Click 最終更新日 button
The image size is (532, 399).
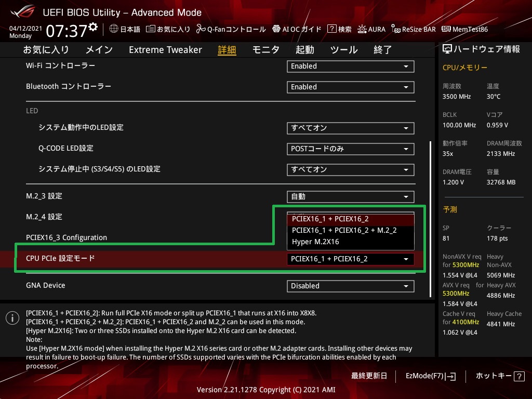coord(369,376)
